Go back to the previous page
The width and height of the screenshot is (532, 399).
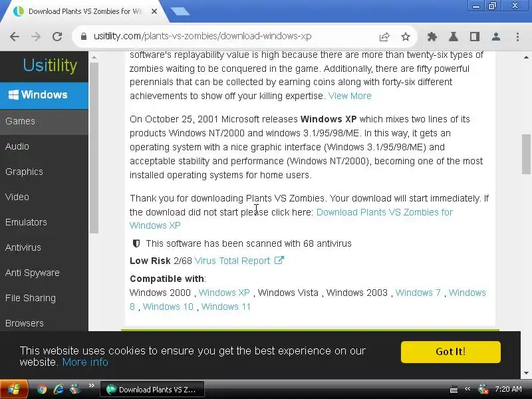pos(15,37)
